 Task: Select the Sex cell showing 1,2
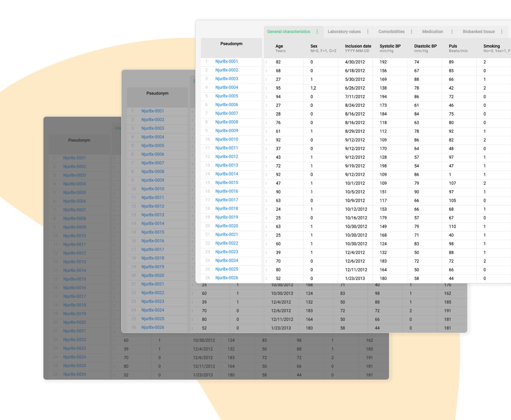tap(313, 88)
